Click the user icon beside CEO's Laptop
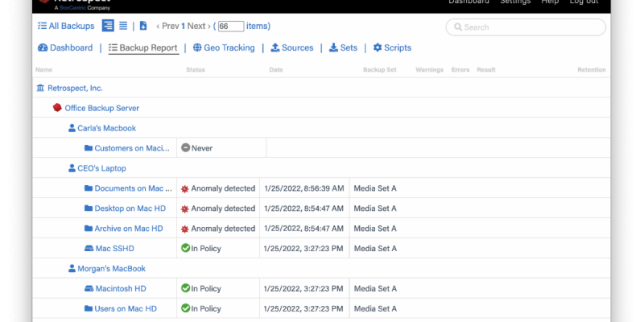 [72, 168]
